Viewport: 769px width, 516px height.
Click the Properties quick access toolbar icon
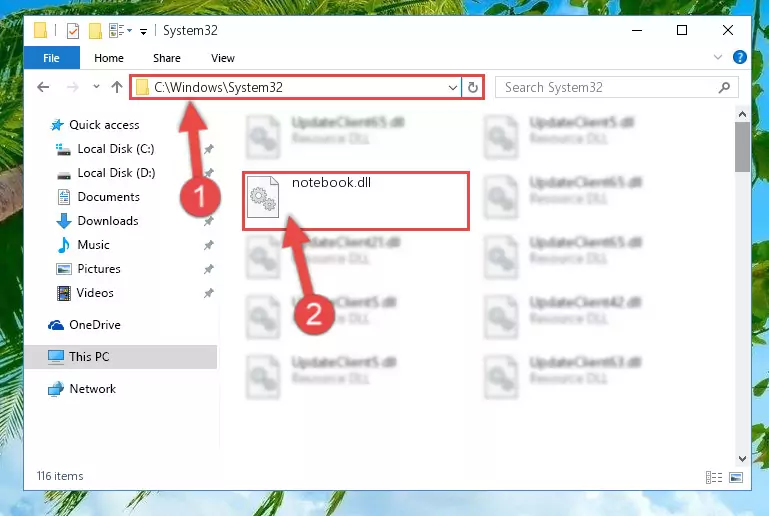coord(73,30)
